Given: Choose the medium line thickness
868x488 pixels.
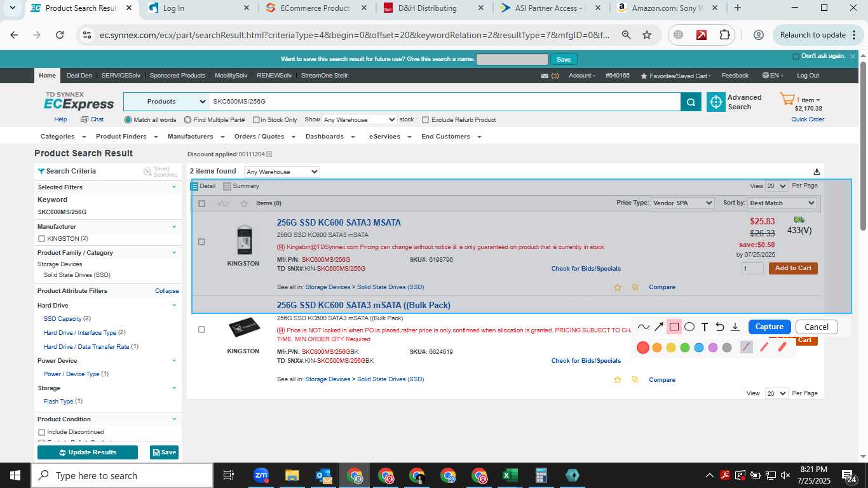Looking at the screenshot, I should tap(764, 347).
